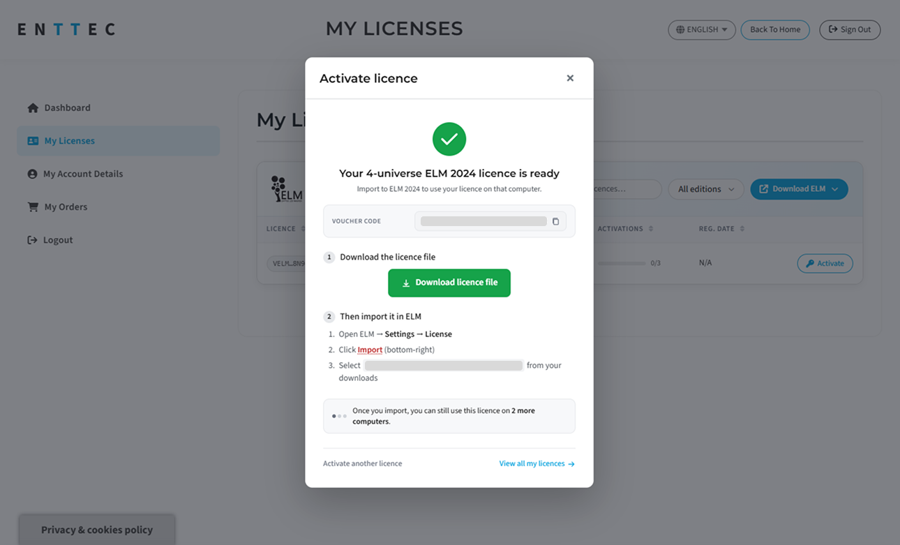Viewport: 900px width, 545px height.
Task: Follow the View all my licences link
Action: (537, 464)
